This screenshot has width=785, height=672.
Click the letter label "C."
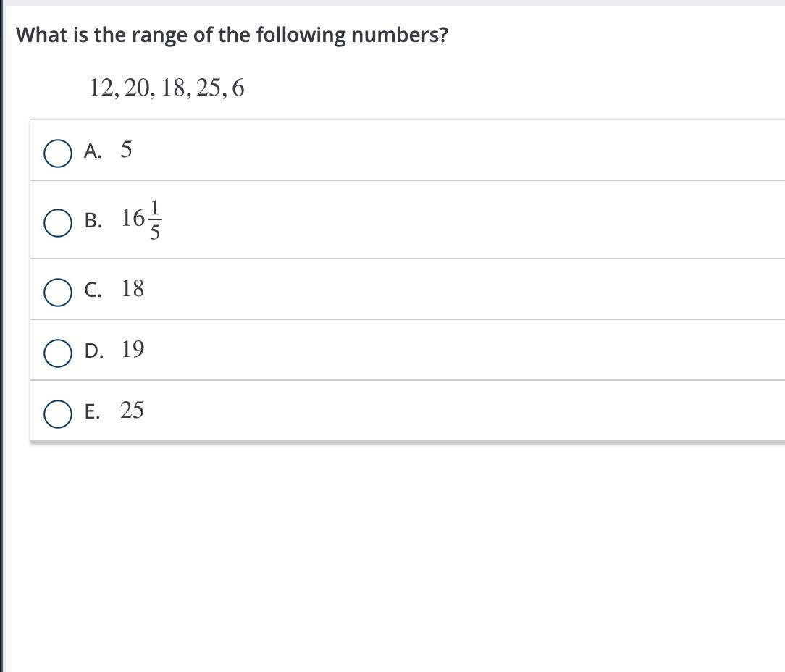(x=93, y=290)
